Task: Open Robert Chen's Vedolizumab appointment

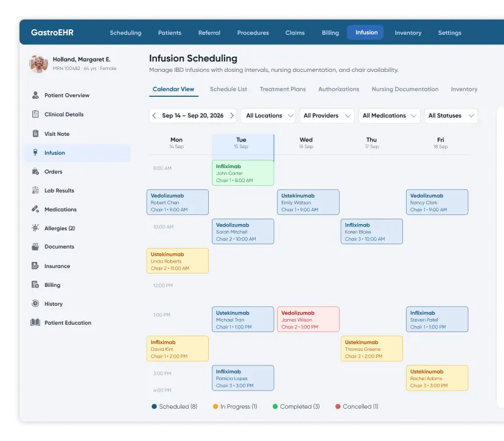Action: pyautogui.click(x=177, y=202)
